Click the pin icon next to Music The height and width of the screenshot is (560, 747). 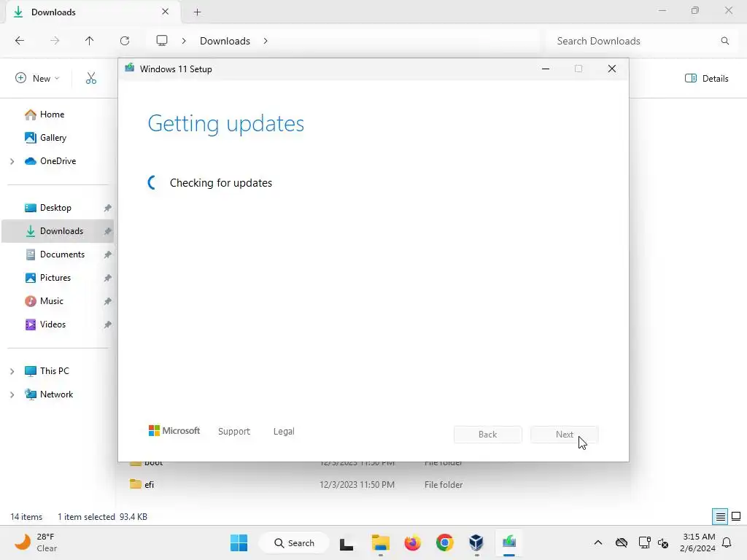(108, 301)
